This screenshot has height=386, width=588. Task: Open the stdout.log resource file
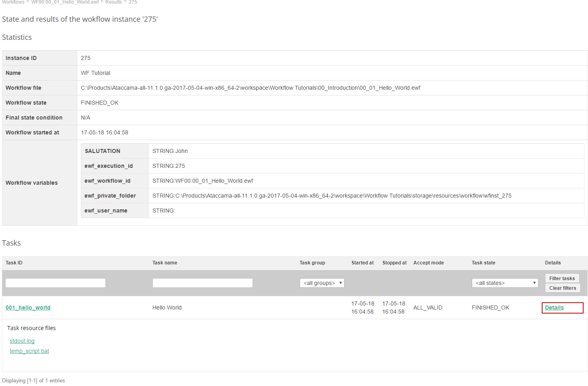tap(22, 341)
